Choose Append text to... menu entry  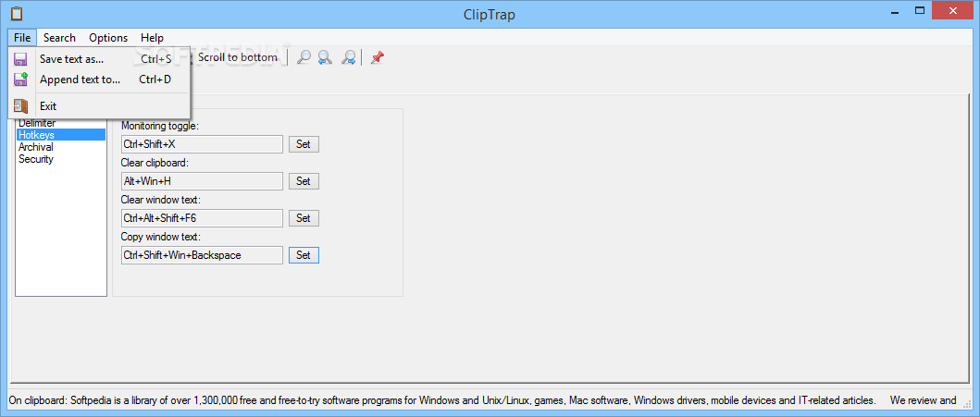pos(100,80)
